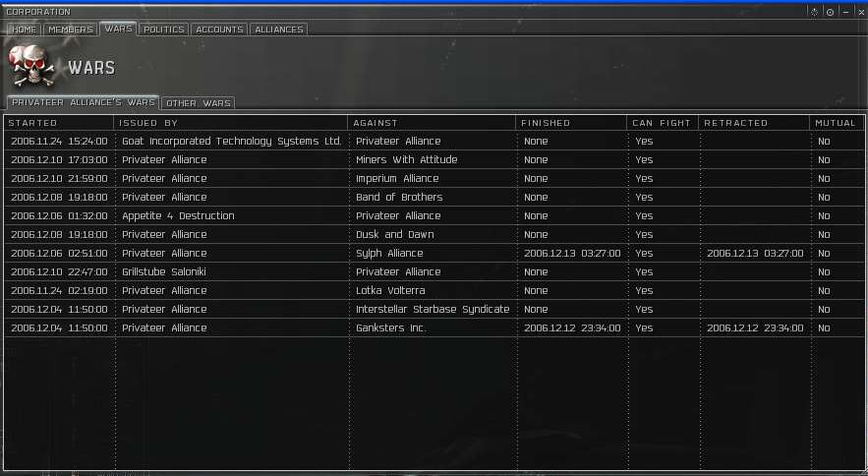The width and height of the screenshot is (868, 476).
Task: Go to the Politics tab
Action: tap(163, 30)
